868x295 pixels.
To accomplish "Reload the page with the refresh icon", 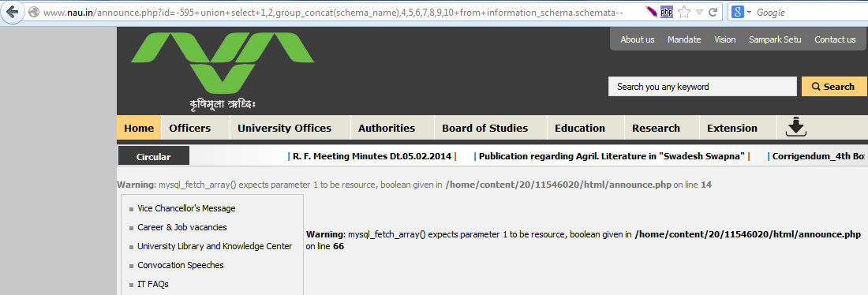I will pos(713,12).
